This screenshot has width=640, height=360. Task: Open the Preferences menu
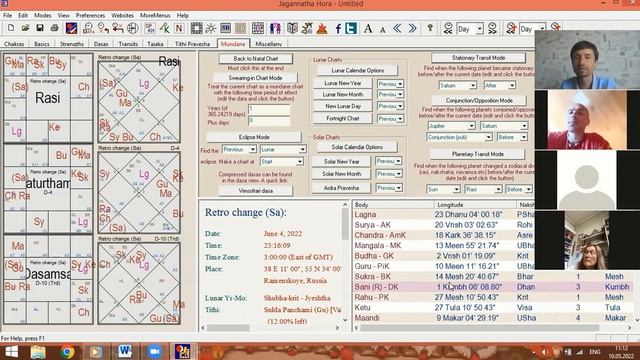[90, 15]
